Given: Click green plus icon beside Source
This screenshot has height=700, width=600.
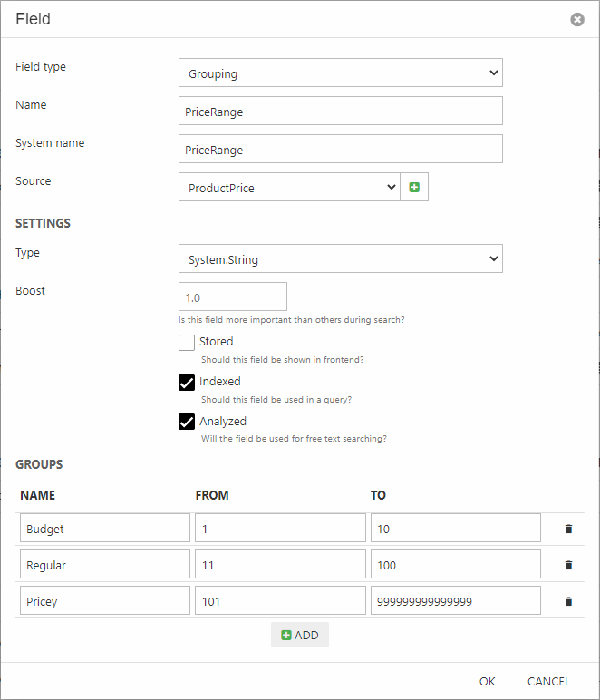Looking at the screenshot, I should 414,188.
